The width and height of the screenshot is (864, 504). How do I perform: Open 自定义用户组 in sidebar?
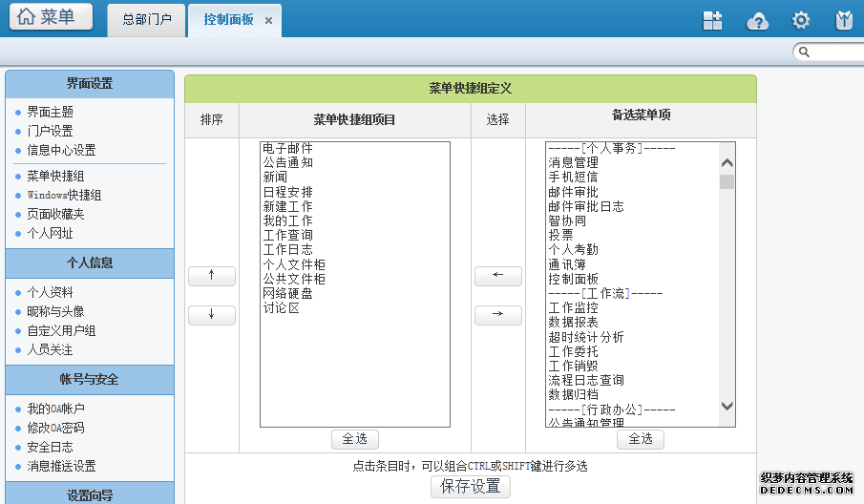coord(61,330)
